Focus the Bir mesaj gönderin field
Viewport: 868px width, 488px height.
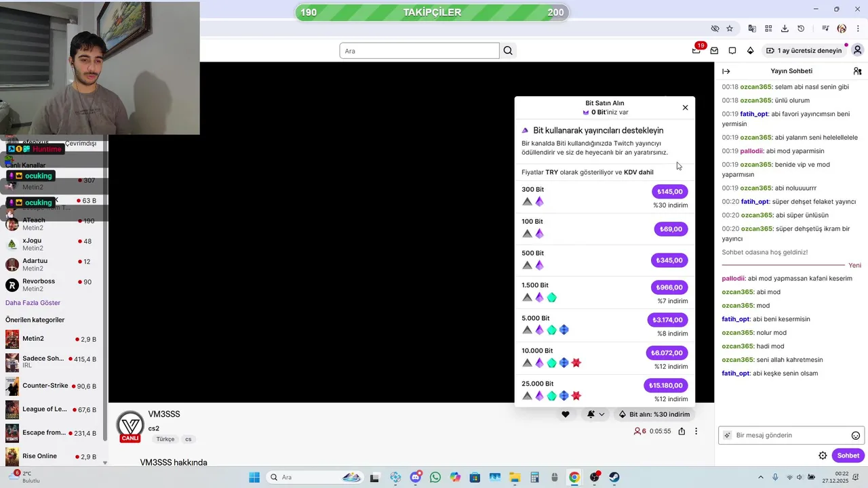coord(791,435)
